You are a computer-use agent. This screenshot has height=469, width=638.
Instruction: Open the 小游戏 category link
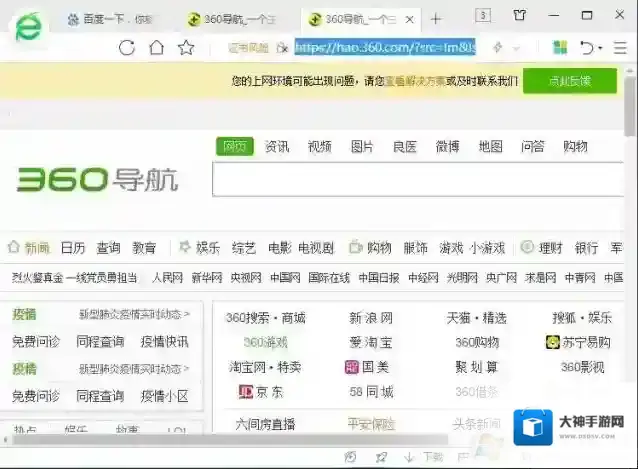487,248
